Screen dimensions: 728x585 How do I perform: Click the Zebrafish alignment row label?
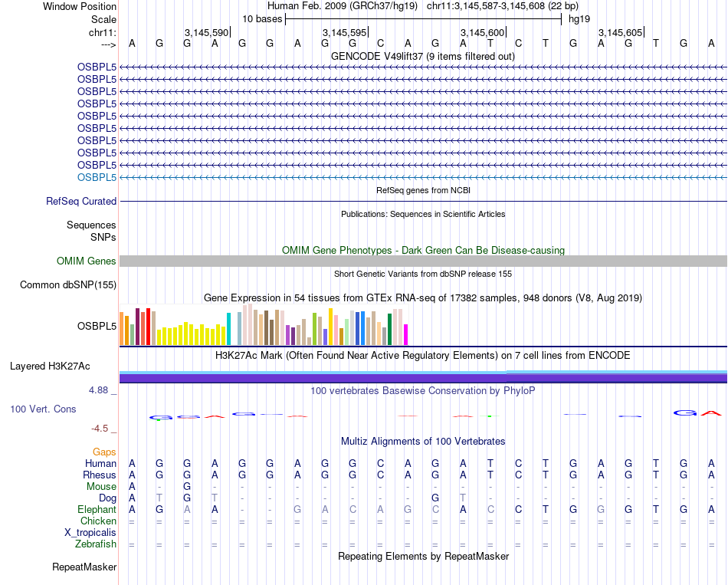pyautogui.click(x=96, y=544)
